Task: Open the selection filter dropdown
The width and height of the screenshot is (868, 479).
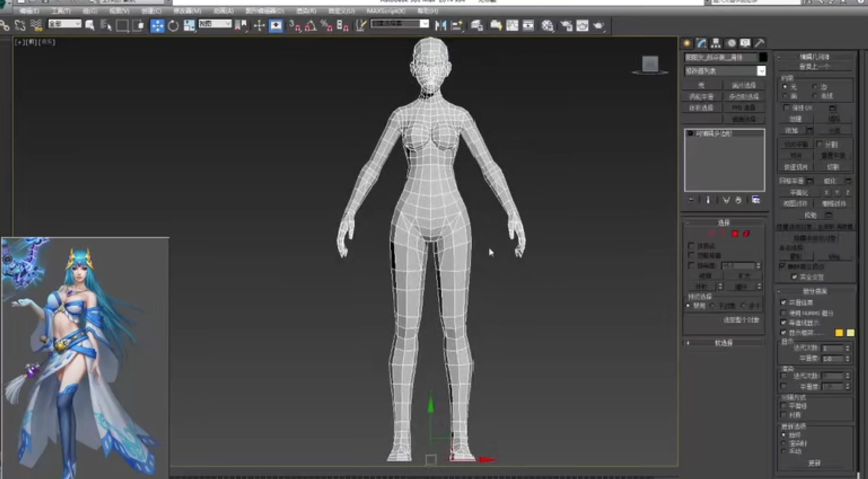Action: [64, 24]
